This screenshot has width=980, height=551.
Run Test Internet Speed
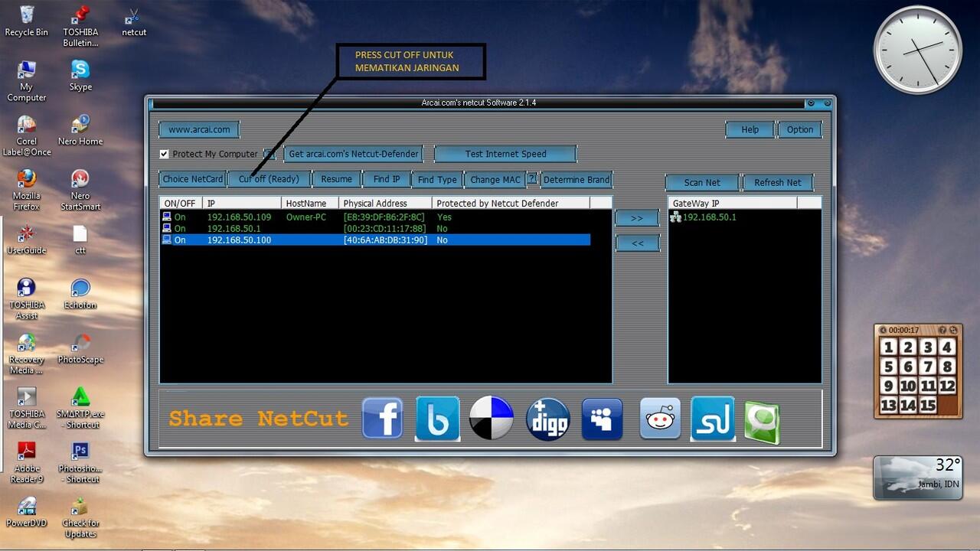pos(505,154)
